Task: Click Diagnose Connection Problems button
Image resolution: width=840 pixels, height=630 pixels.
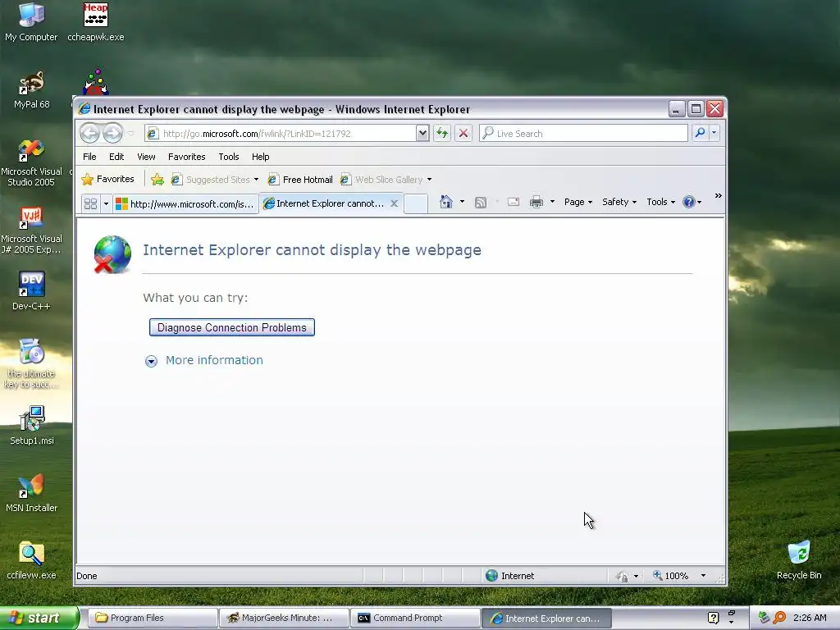Action: point(232,327)
